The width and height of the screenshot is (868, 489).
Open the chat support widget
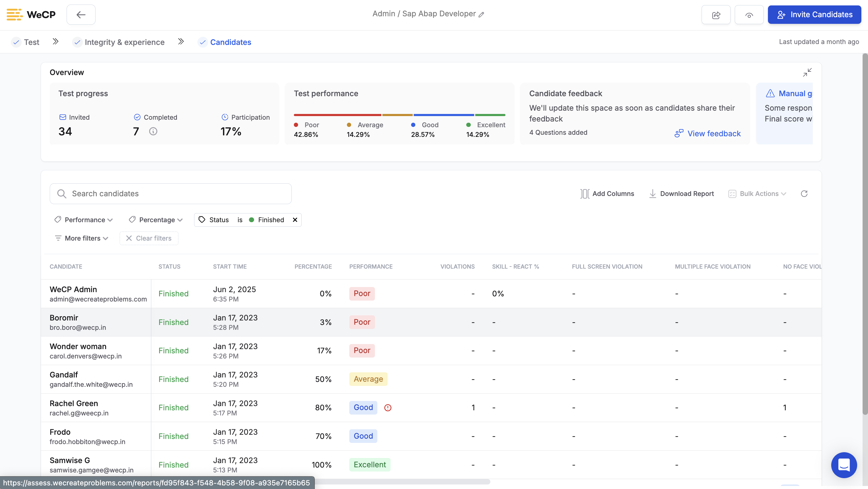point(844,465)
